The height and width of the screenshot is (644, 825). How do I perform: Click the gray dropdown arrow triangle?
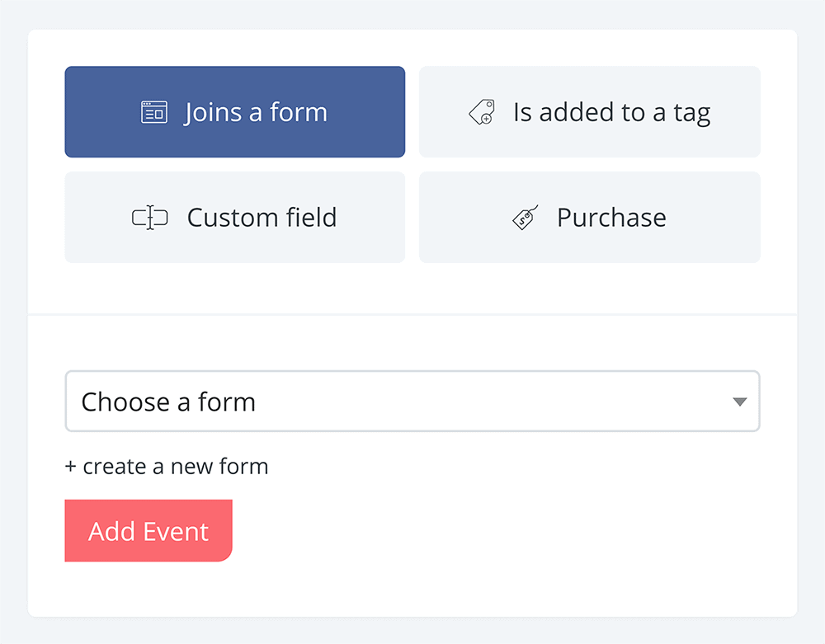[x=740, y=402]
